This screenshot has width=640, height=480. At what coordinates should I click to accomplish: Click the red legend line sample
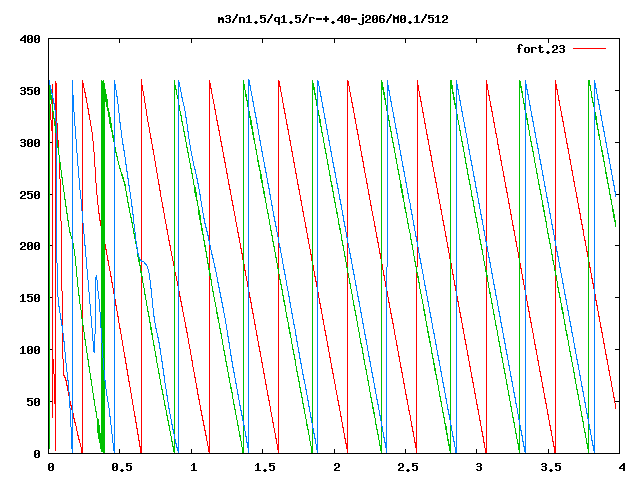[589, 49]
